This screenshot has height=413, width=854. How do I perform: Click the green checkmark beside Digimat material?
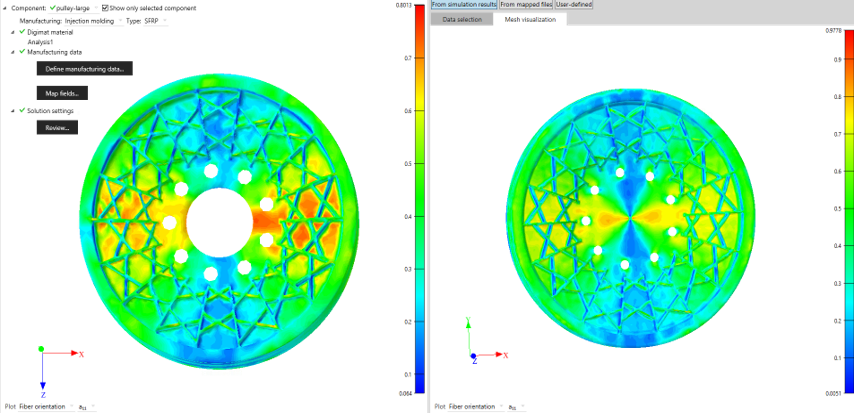pyautogui.click(x=22, y=32)
